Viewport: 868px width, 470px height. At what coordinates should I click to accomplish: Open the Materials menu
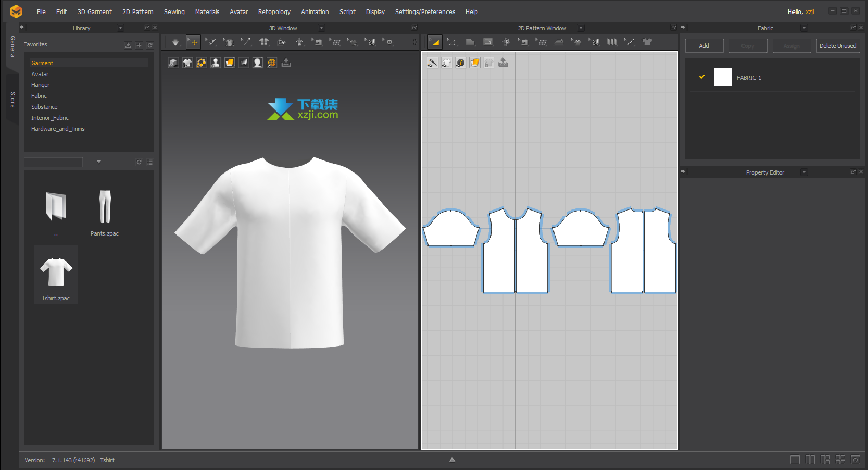tap(207, 11)
